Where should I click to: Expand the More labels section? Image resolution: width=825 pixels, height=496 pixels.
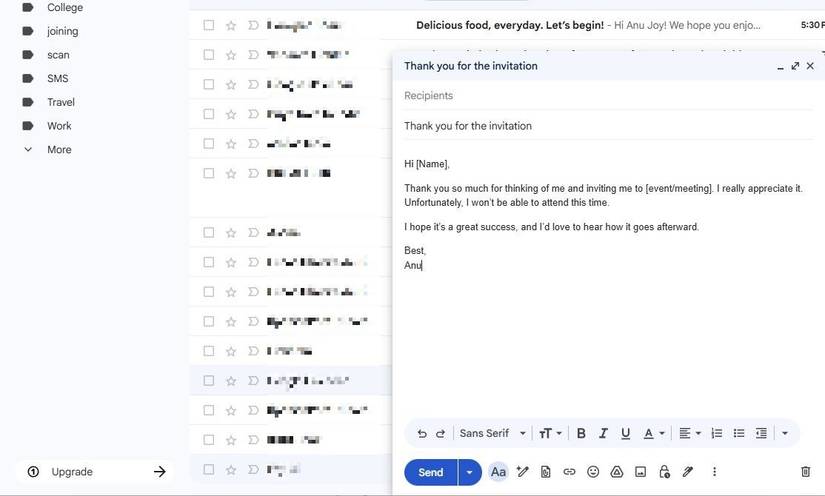click(x=59, y=150)
